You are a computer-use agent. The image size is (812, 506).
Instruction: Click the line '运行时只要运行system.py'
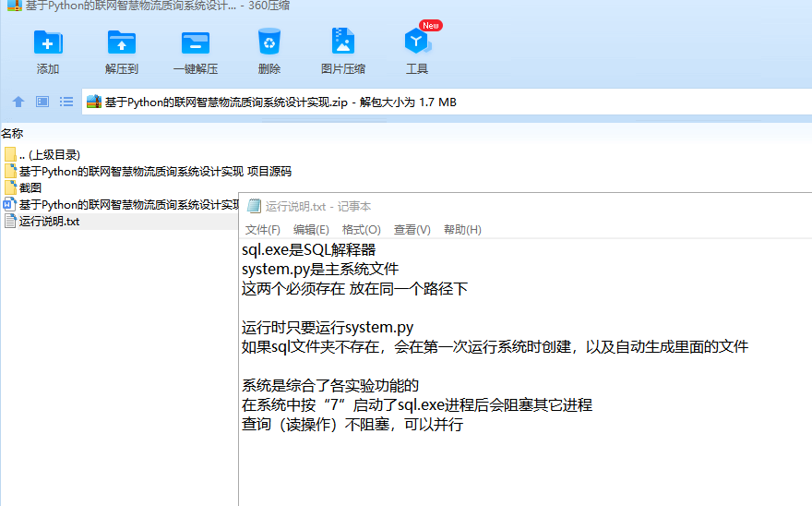coord(328,328)
